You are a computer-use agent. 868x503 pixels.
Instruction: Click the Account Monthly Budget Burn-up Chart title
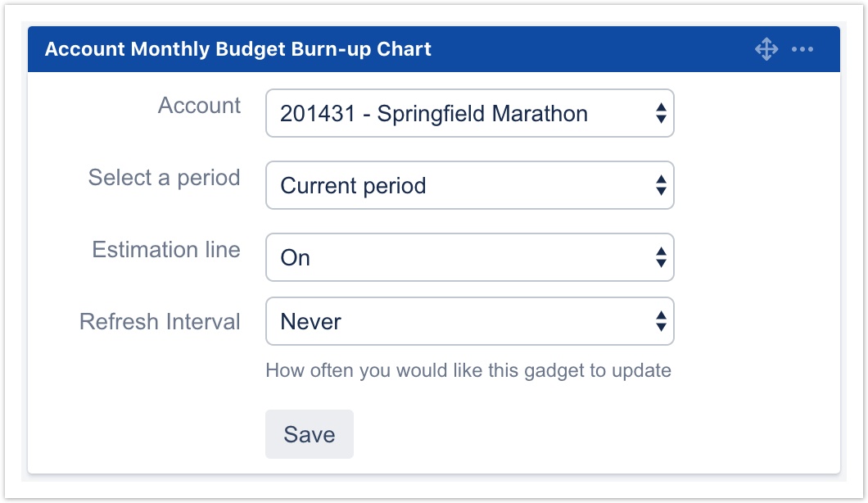(x=237, y=49)
